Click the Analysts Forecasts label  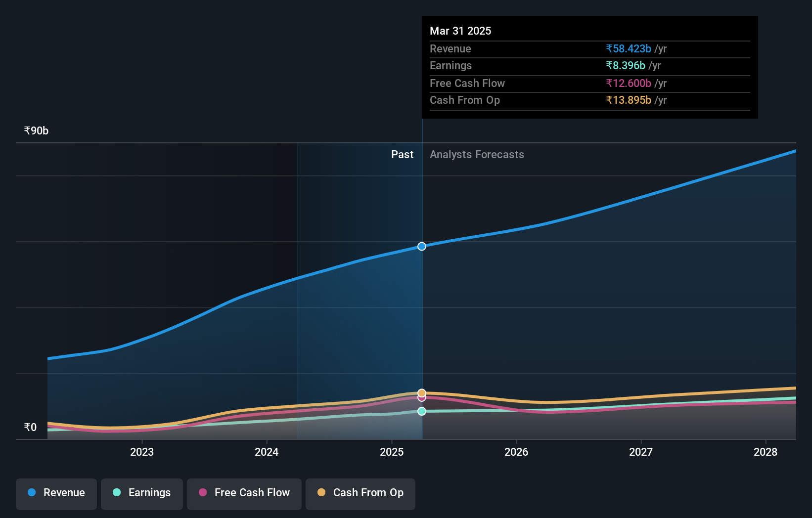[477, 154]
